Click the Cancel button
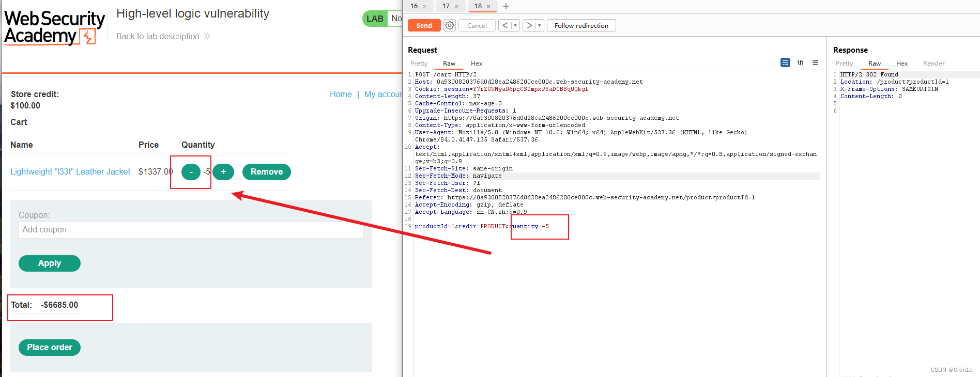980x377 pixels. pyautogui.click(x=477, y=25)
